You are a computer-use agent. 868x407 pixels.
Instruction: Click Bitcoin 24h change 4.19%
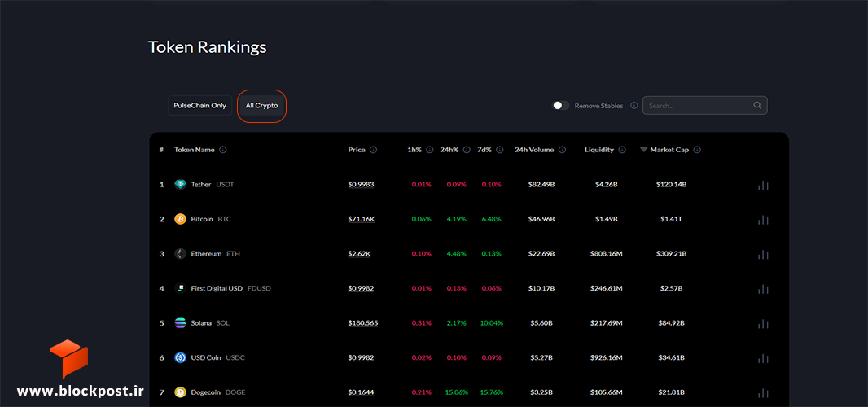pyautogui.click(x=457, y=219)
